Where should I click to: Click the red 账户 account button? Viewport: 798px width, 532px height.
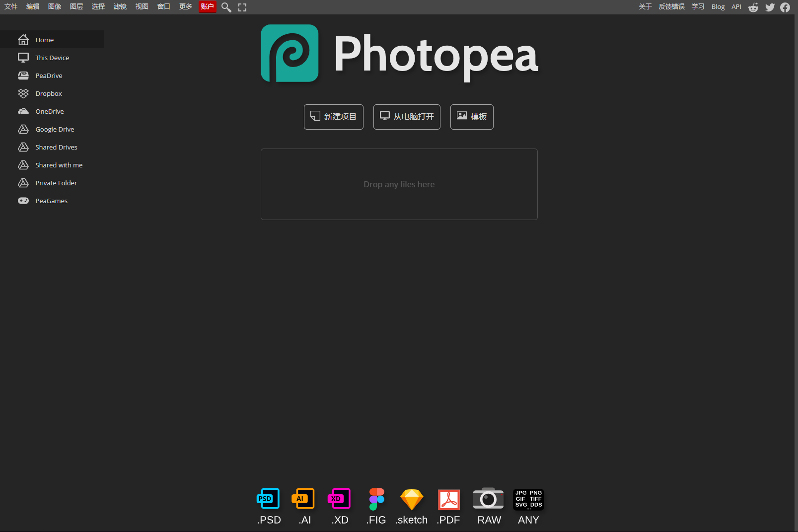[x=208, y=6]
